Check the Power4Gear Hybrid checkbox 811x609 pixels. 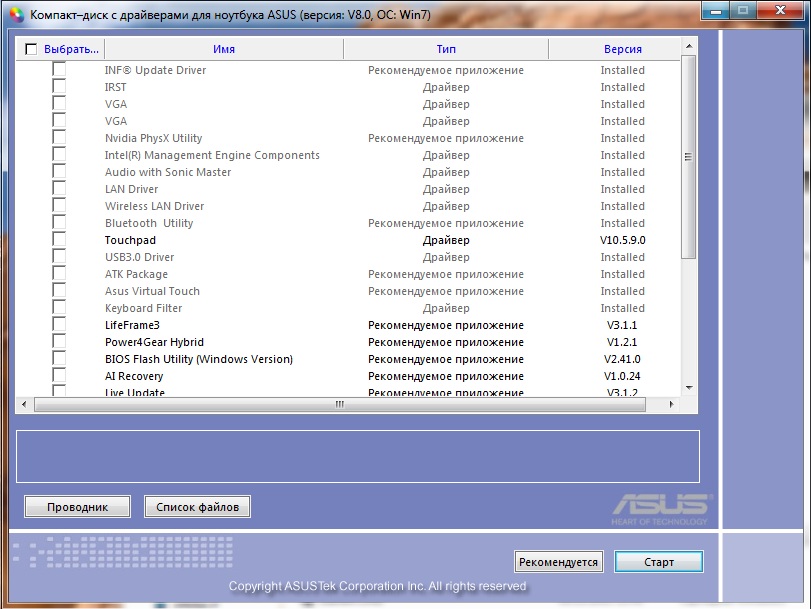click(59, 342)
